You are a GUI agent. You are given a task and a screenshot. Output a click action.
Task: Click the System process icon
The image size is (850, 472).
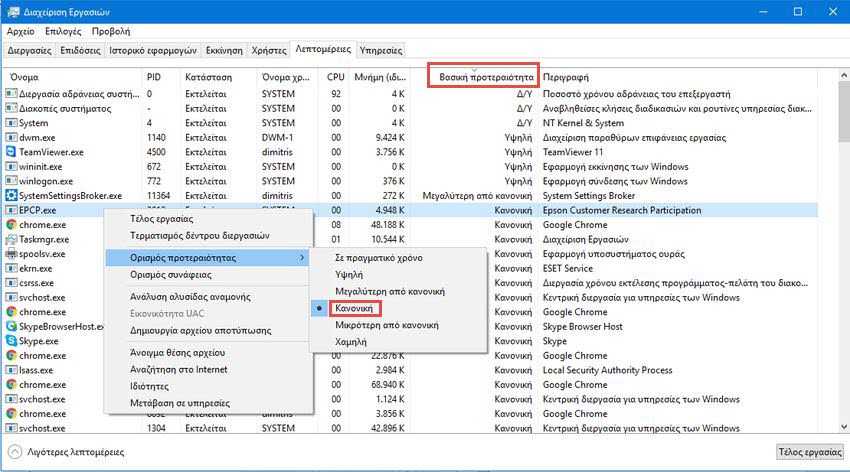pos(11,123)
